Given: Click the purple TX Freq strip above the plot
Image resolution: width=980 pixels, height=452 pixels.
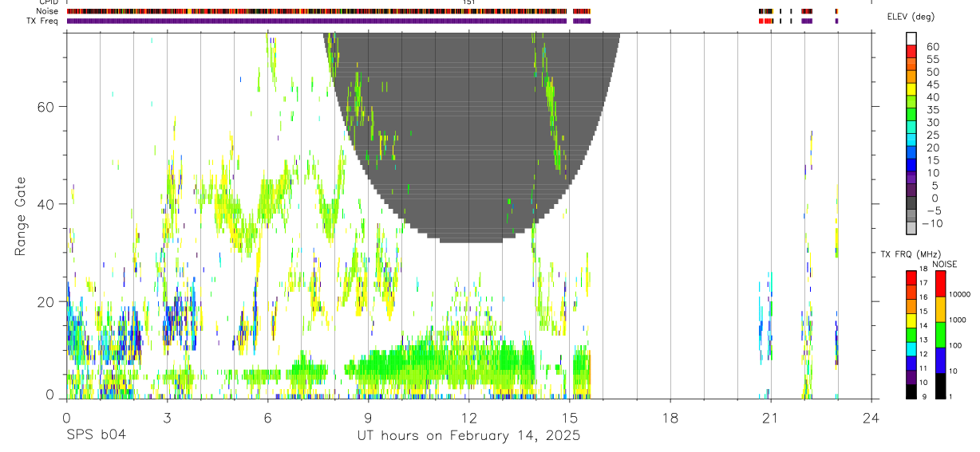Looking at the screenshot, I should (x=316, y=21).
